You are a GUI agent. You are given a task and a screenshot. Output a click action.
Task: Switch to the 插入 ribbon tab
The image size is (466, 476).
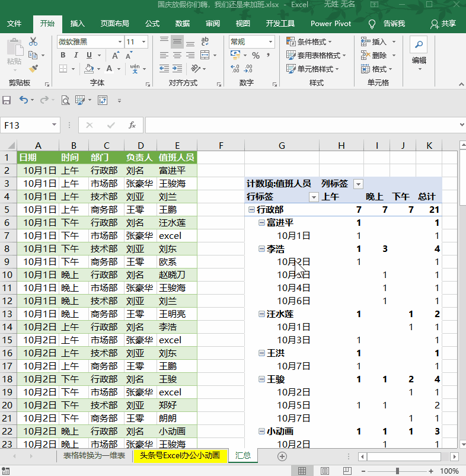pos(78,24)
